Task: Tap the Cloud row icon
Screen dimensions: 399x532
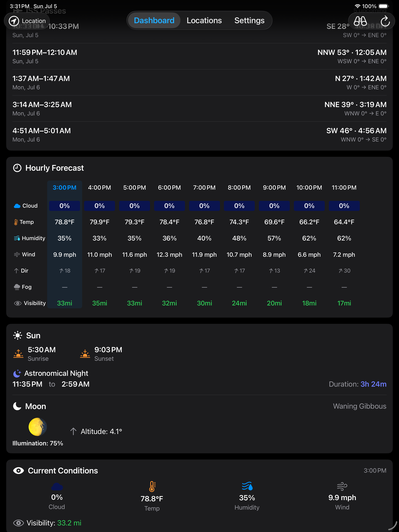Action: coord(17,206)
